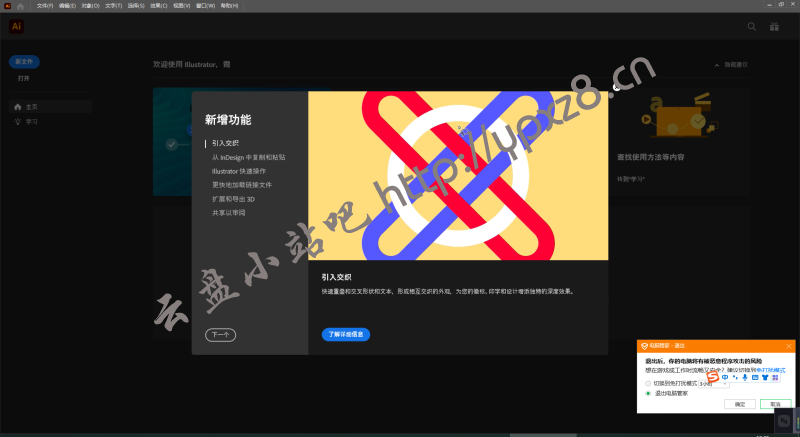Screen dimensions: 800x437
Task: Click the dark widget icon at bottom right corner
Action: (x=784, y=421)
